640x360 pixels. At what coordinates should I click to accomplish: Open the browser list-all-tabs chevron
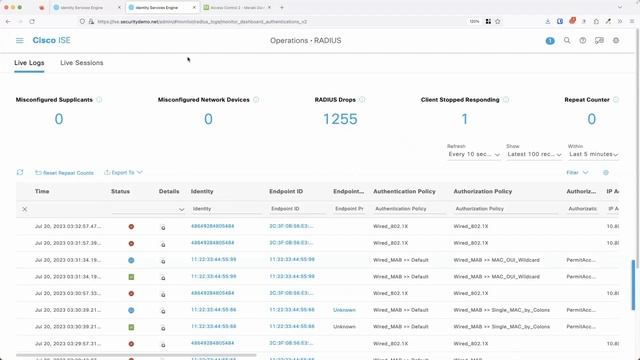click(620, 7)
